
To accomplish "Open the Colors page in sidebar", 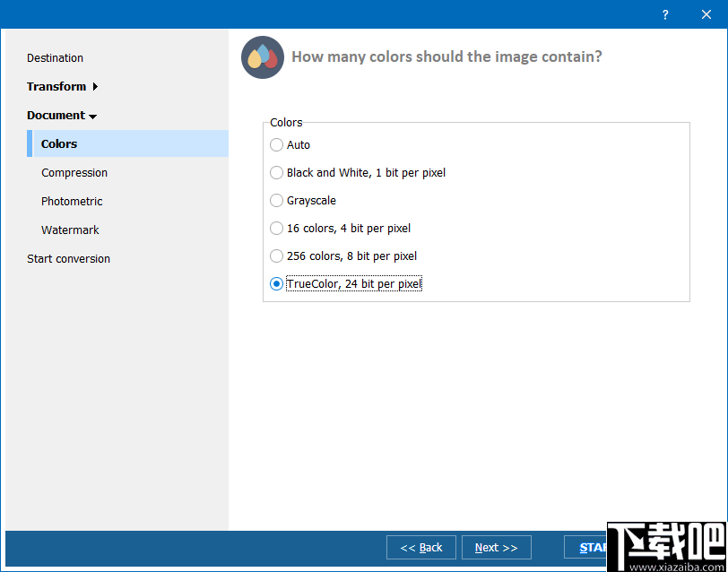I will pyautogui.click(x=127, y=143).
